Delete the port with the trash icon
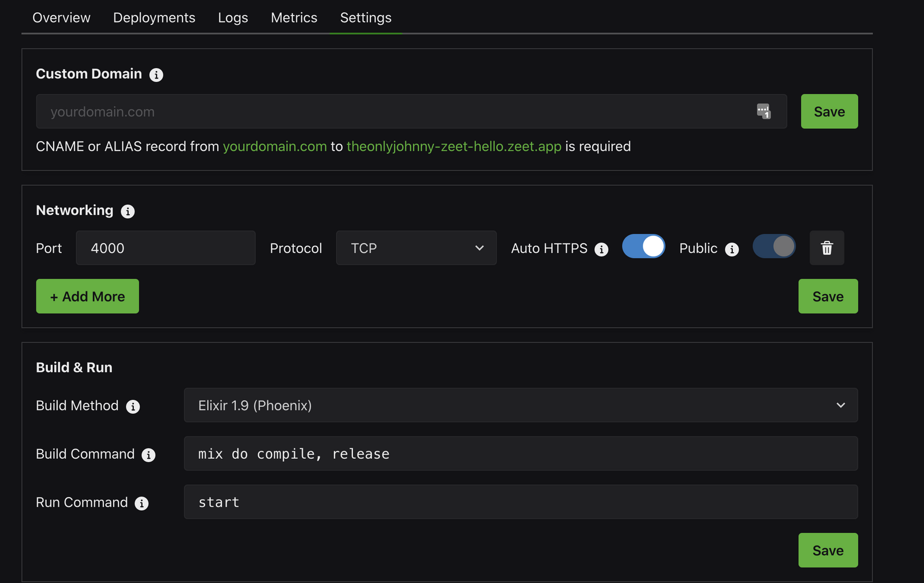 click(x=827, y=248)
